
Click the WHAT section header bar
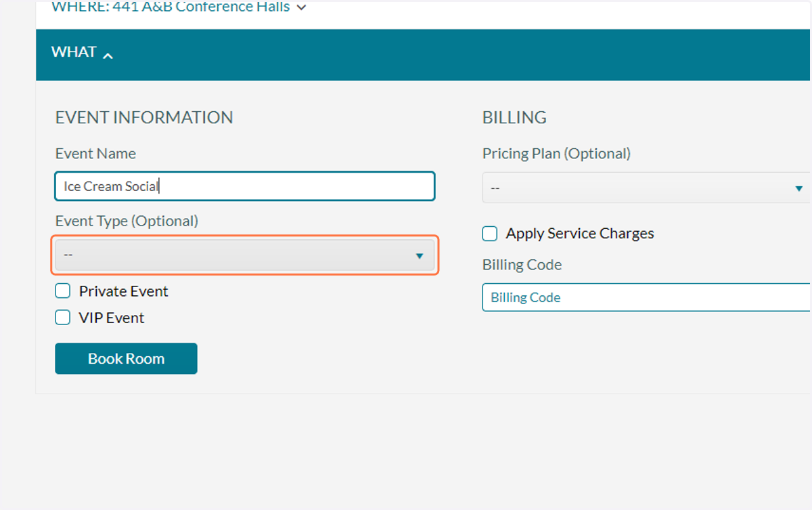click(x=424, y=55)
